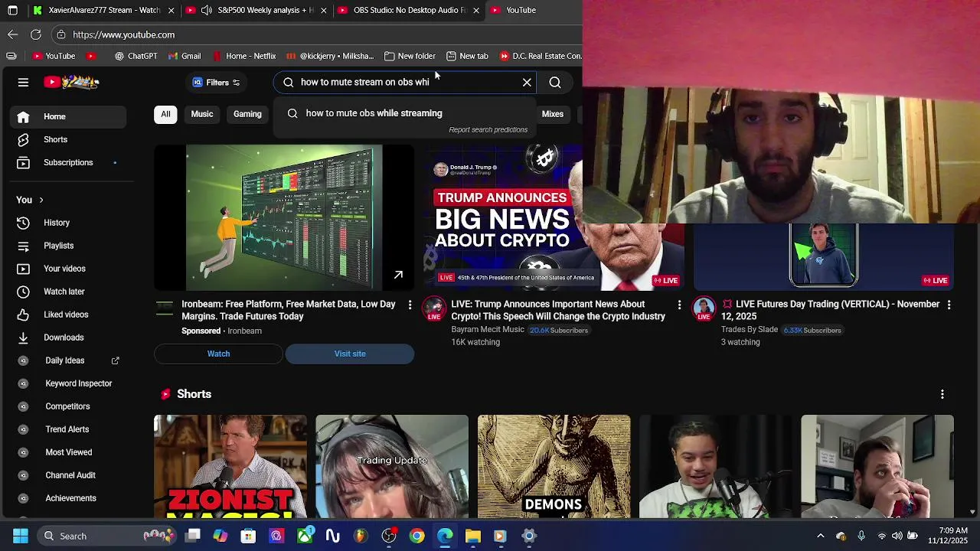
Task: Expand the 'You' section chevron
Action: click(x=41, y=200)
